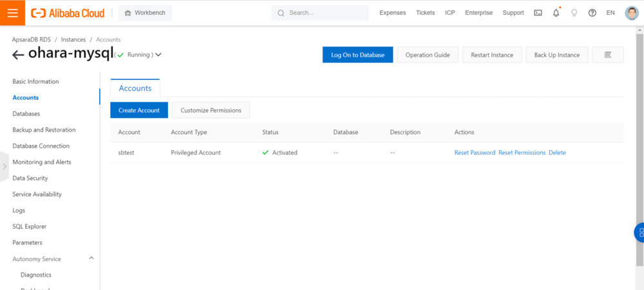Image resolution: width=644 pixels, height=290 pixels.
Task: Click the Create Account button
Action: click(x=139, y=110)
